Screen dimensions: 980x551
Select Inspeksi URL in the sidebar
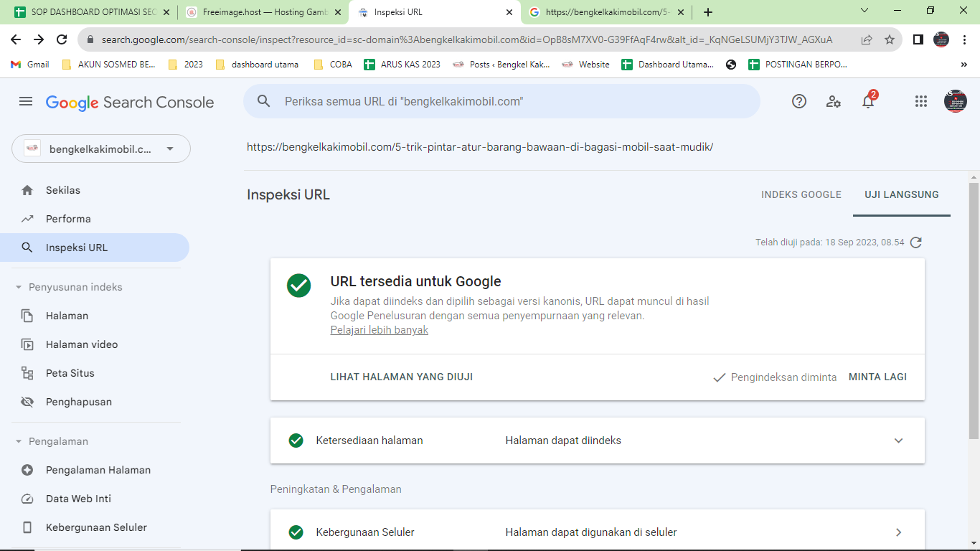[x=95, y=248]
